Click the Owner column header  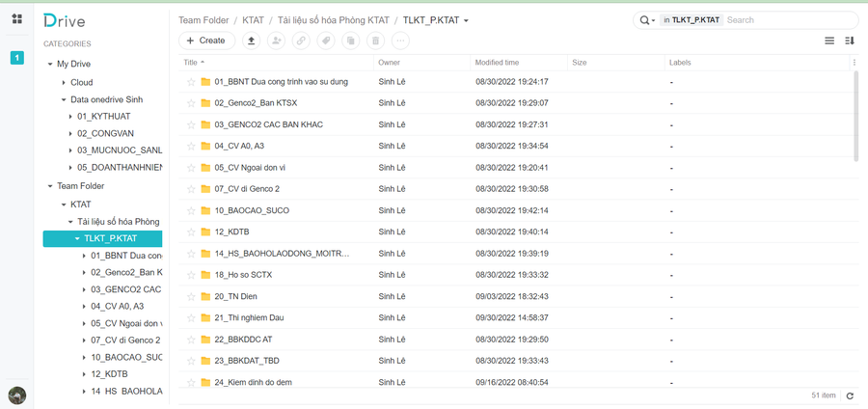point(389,63)
